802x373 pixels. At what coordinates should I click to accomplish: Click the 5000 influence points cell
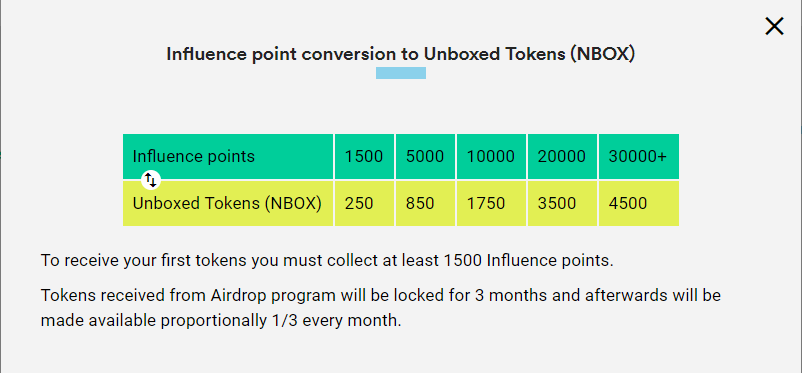(425, 156)
